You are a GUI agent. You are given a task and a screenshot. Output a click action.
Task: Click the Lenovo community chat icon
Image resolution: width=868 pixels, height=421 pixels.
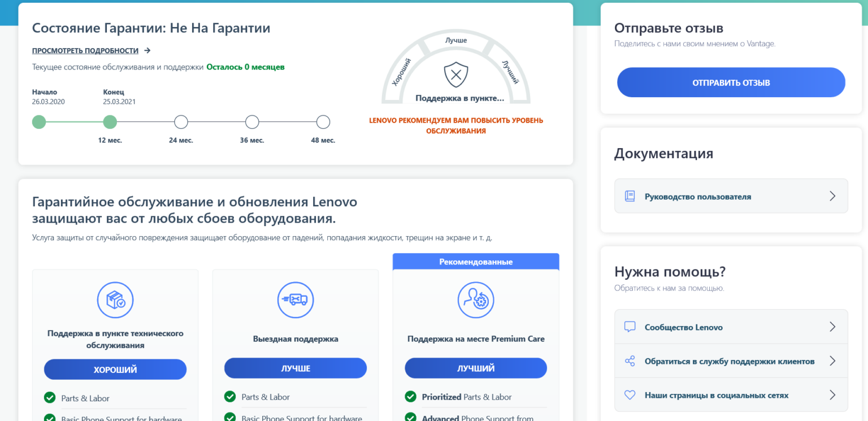(630, 327)
